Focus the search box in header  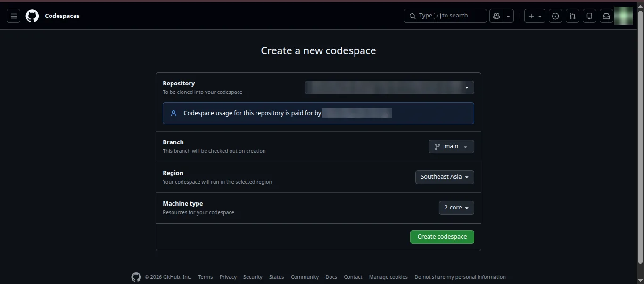point(445,16)
